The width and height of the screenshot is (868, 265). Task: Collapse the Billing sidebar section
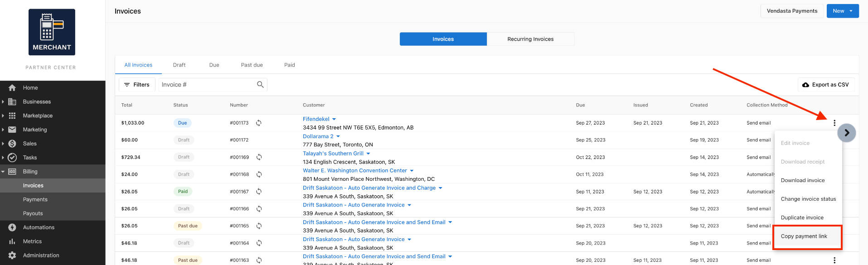pyautogui.click(x=3, y=172)
